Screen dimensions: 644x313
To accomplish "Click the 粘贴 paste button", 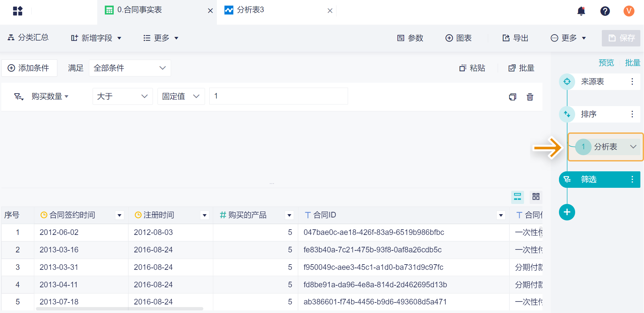I will coord(472,68).
